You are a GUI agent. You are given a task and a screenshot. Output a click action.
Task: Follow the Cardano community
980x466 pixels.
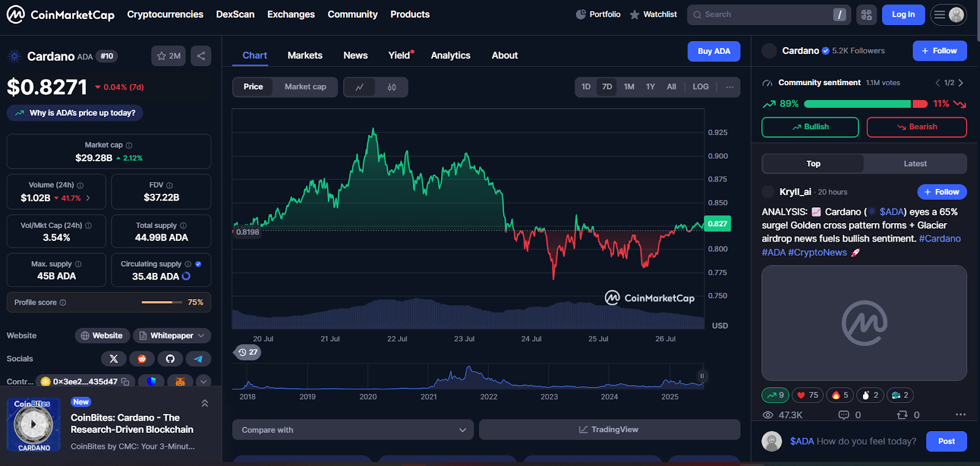point(940,51)
